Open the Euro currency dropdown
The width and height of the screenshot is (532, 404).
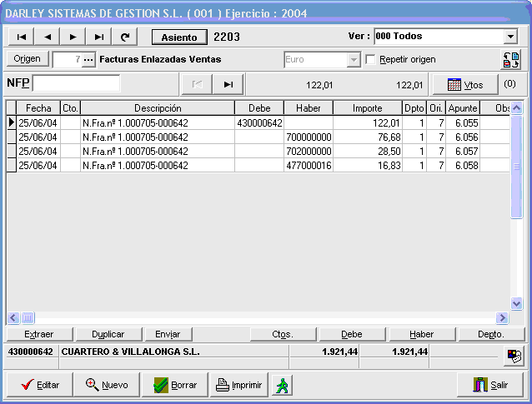[x=354, y=60]
